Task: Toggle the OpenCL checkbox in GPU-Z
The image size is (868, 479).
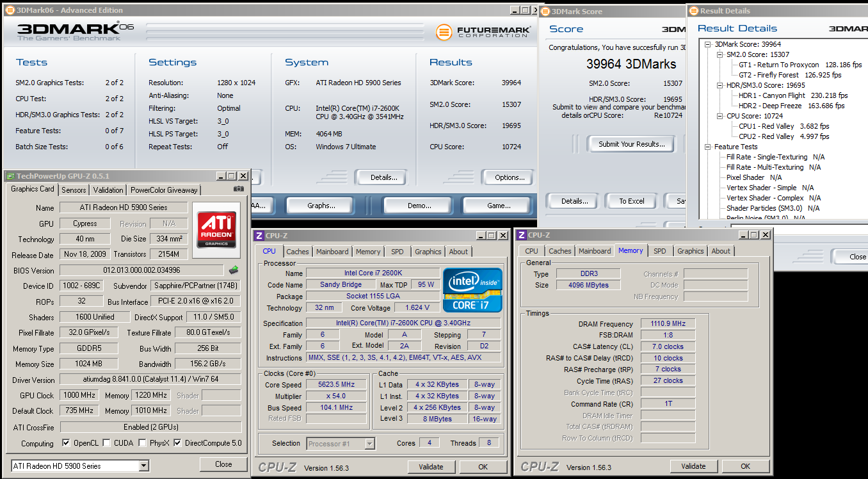Action: 66,443
